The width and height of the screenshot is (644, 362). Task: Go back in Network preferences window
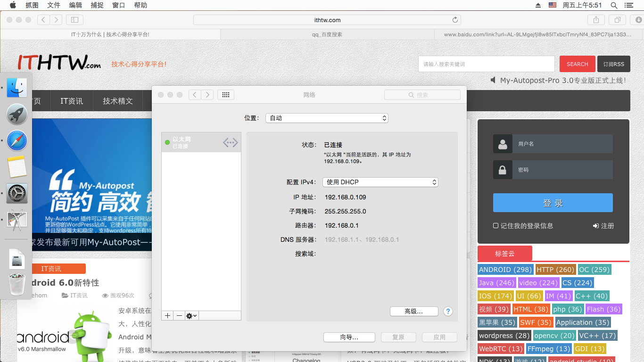195,95
